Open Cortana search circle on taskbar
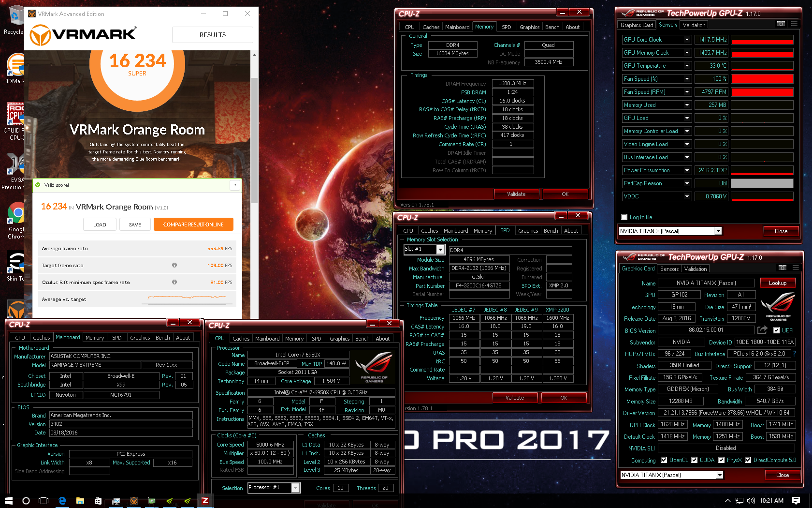 (26, 501)
